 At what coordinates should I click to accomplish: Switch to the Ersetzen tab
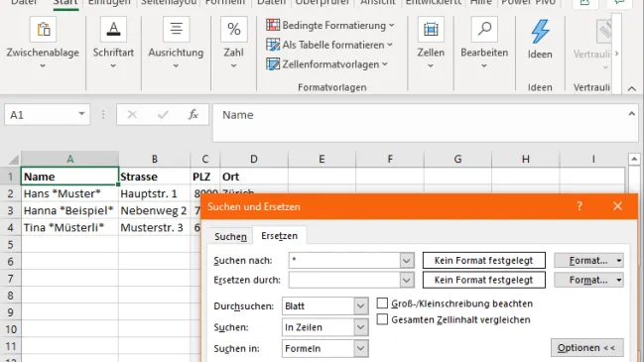click(279, 236)
